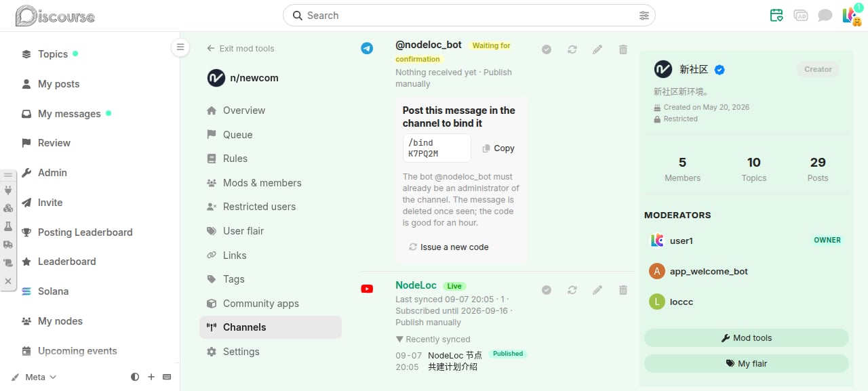Screen dimensions: 868x391
Task: Open User flair section
Action: tap(271, 231)
